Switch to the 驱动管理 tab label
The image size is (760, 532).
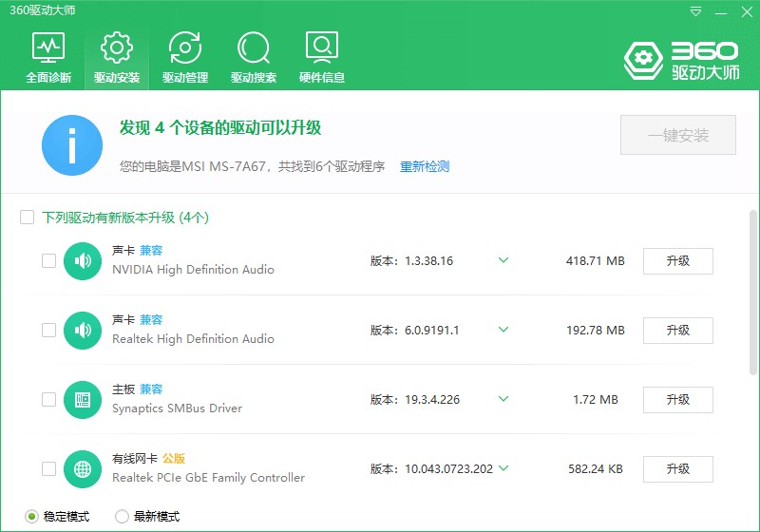coord(185,78)
